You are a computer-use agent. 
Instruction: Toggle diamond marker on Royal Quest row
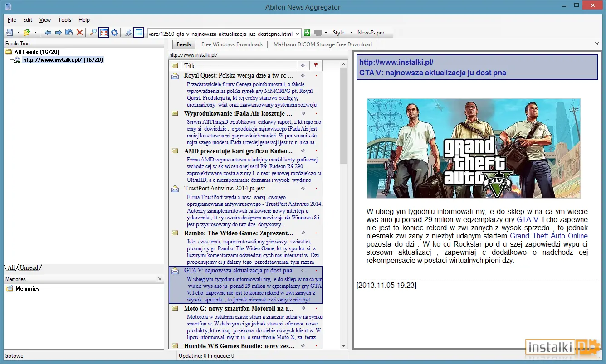303,76
